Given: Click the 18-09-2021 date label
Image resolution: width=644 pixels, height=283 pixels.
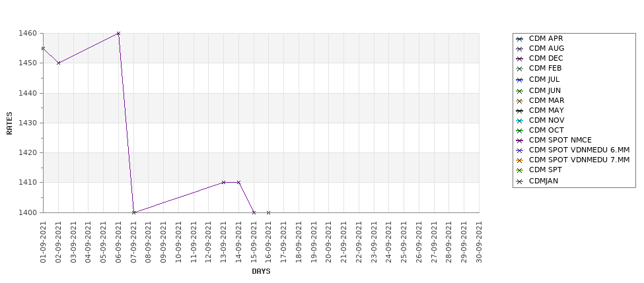Looking at the screenshot, I should coord(299,242).
